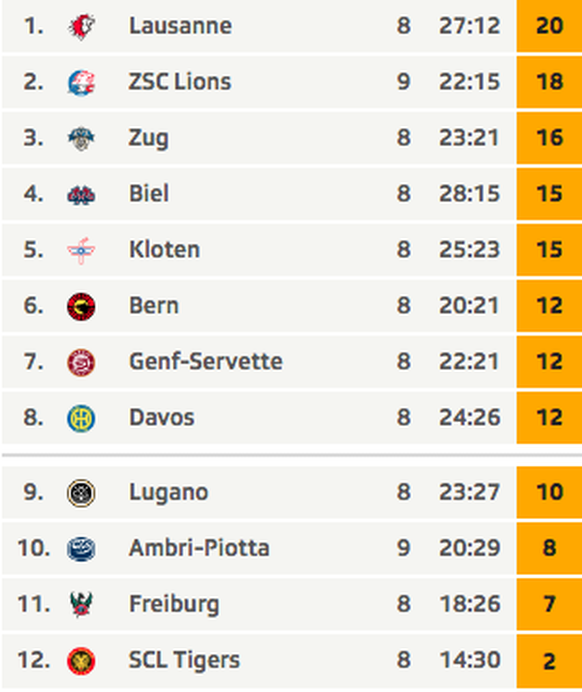582x692 pixels.
Task: Click Biel's goal difference 28:15
Action: coord(469,194)
